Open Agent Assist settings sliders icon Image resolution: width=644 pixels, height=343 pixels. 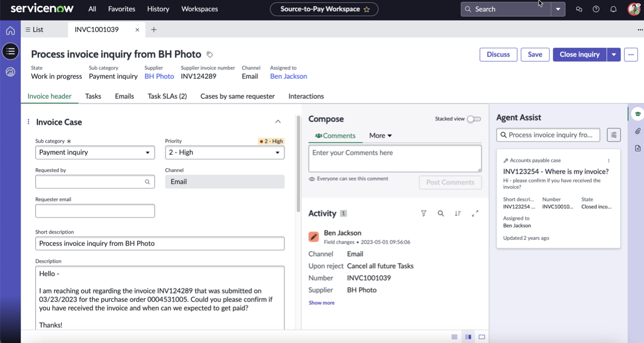click(614, 135)
